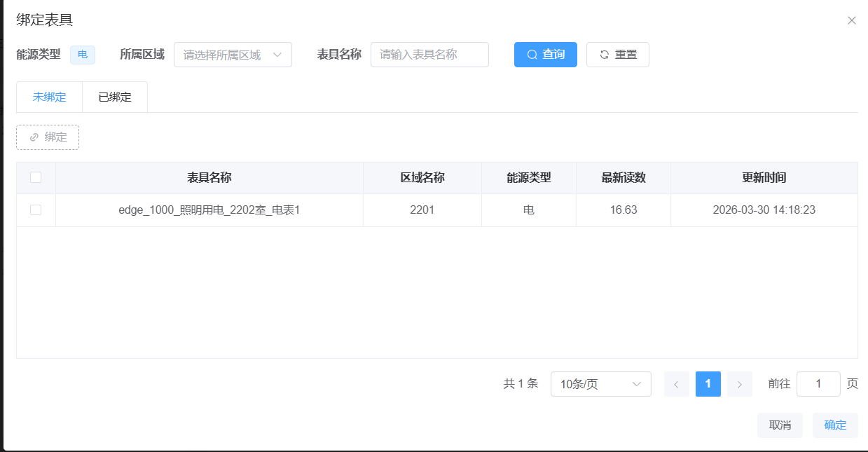Click the 取消 cancel button
The height and width of the screenshot is (452, 868).
click(x=780, y=425)
